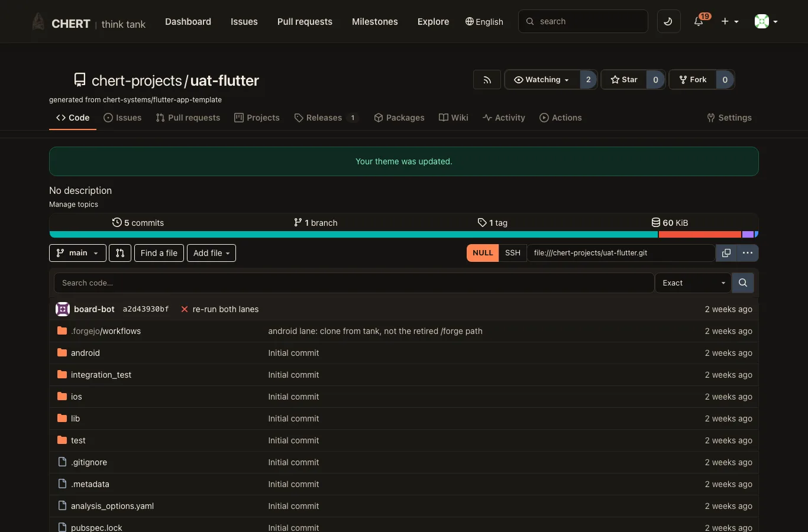The width and height of the screenshot is (808, 532).
Task: Fork the uat-flutter repository
Action: [x=693, y=80]
